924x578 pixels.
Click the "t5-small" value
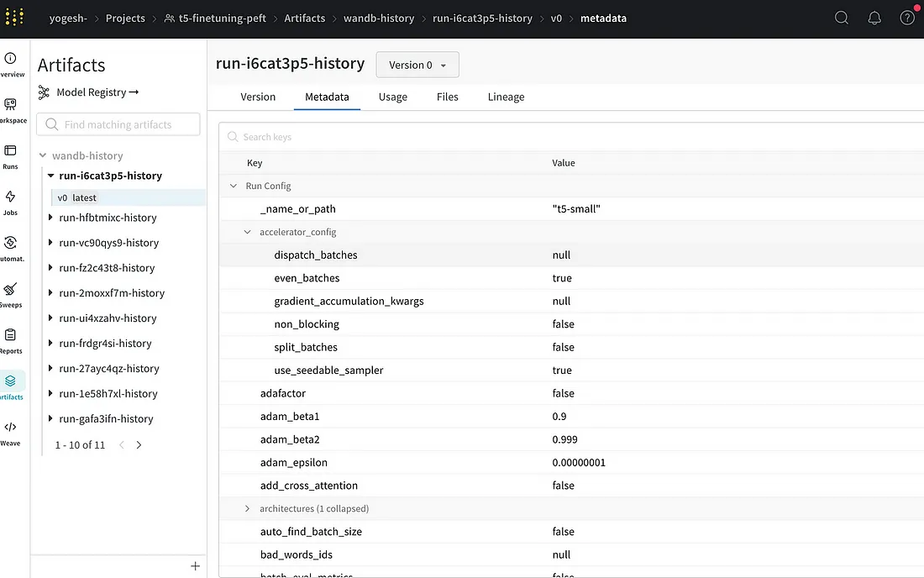(x=576, y=208)
